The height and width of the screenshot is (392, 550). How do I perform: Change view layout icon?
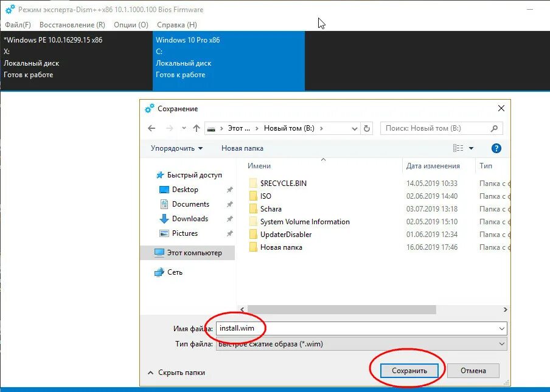(x=458, y=148)
